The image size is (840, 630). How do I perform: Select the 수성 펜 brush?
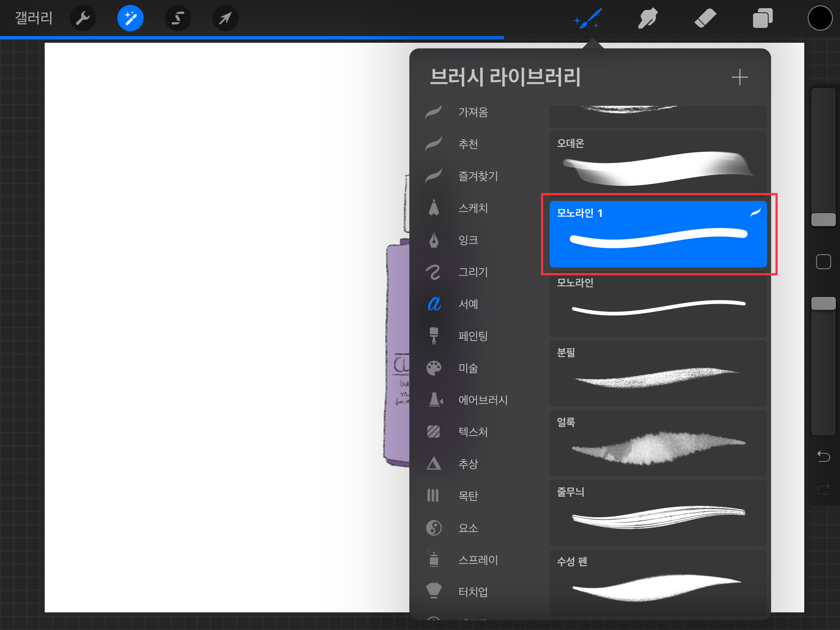coord(657,582)
